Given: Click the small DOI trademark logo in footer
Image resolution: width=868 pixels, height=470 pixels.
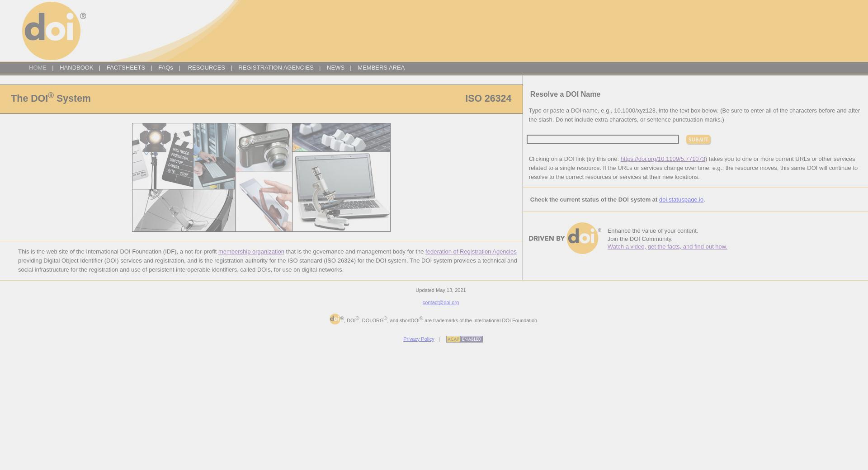Looking at the screenshot, I should click(335, 319).
